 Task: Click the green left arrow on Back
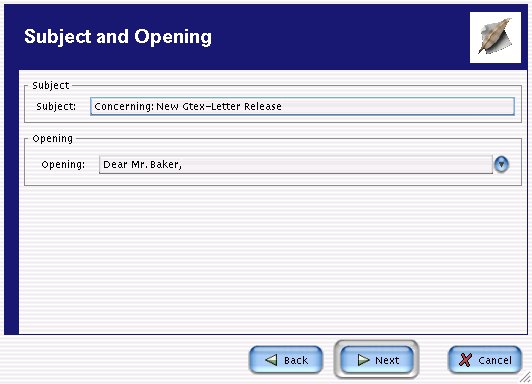pyautogui.click(x=271, y=360)
